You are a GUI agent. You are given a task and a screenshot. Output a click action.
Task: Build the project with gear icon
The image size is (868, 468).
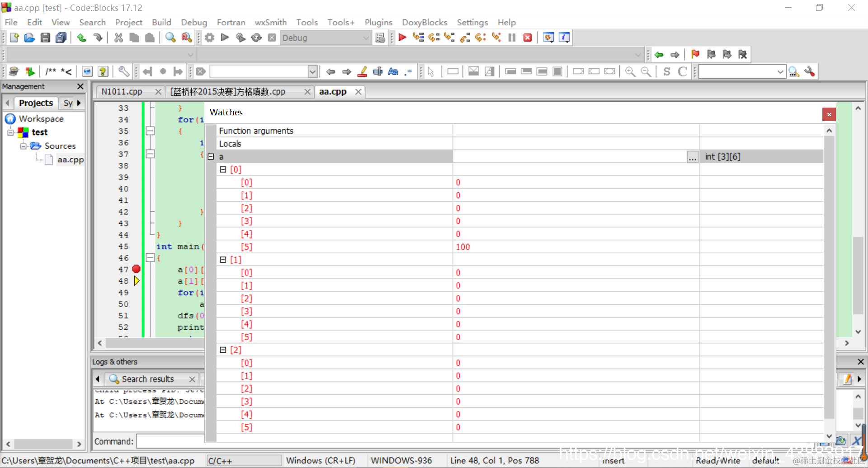(x=209, y=38)
